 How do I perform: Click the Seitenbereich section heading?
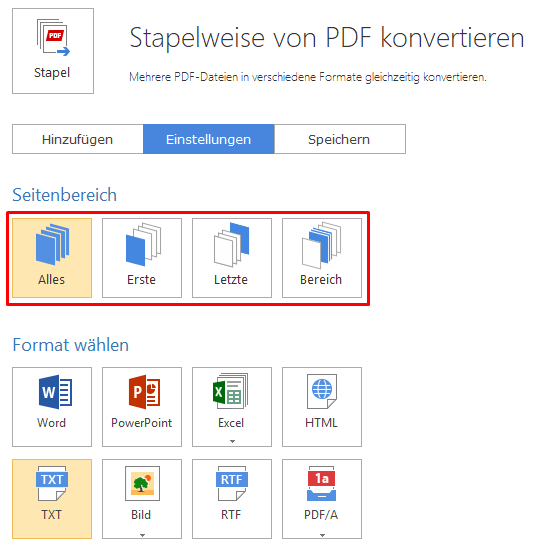click(x=65, y=194)
